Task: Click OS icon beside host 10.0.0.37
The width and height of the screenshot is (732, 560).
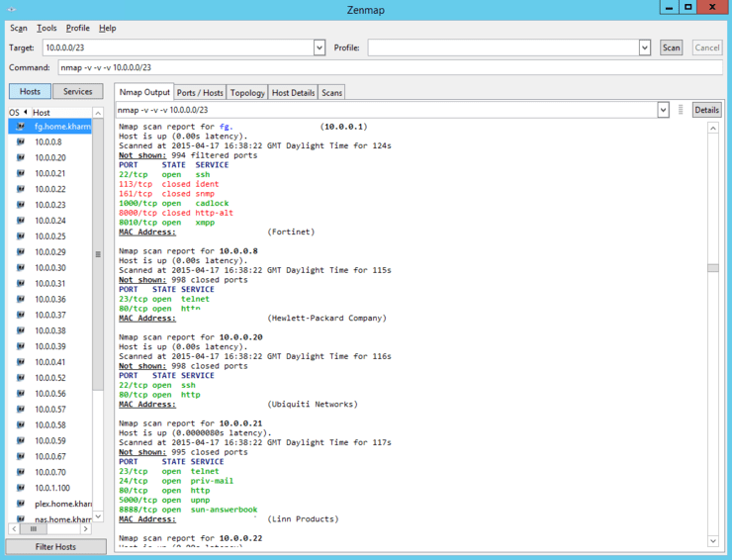Action: 21,315
